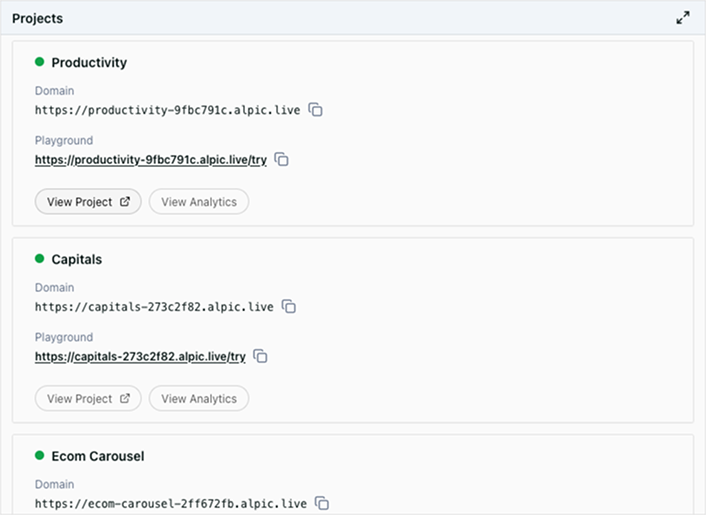This screenshot has width=706, height=515.
Task: Copy the Productivity domain URL
Action: pyautogui.click(x=315, y=110)
